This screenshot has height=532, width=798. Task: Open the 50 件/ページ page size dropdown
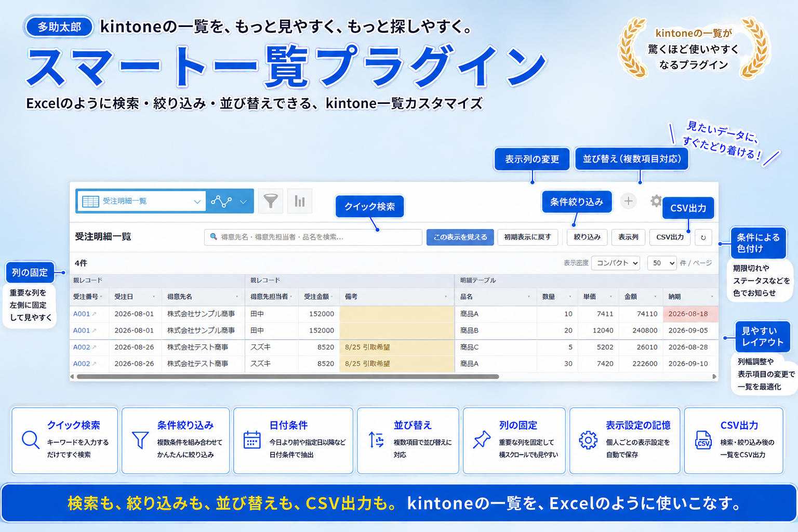pyautogui.click(x=662, y=263)
